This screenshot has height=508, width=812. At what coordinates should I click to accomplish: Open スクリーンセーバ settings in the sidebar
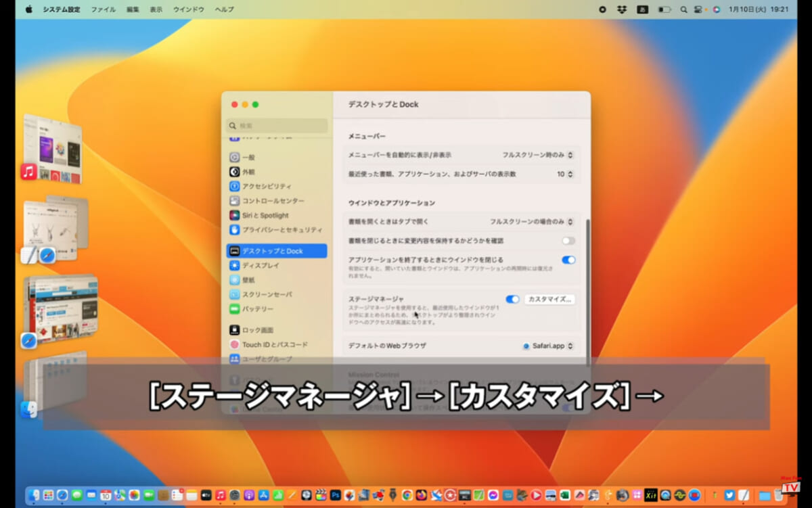tap(276, 294)
